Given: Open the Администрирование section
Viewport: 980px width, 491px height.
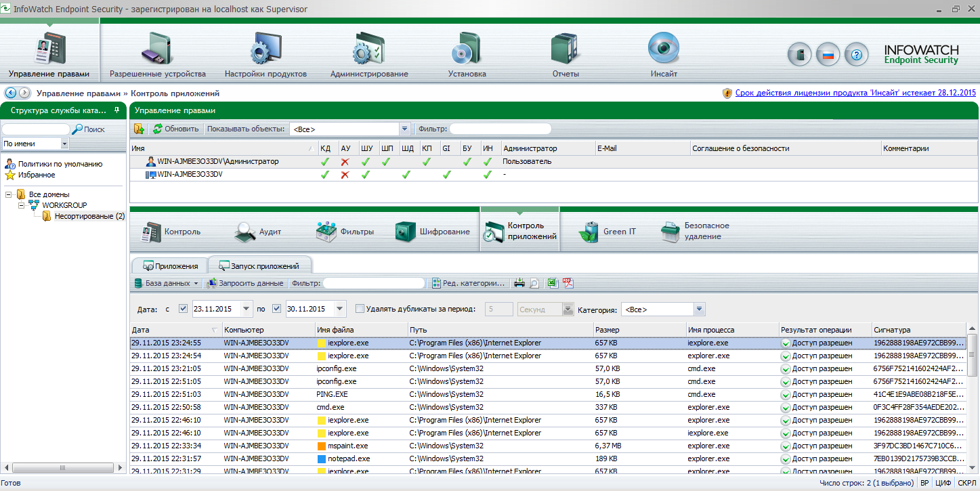Looking at the screenshot, I should 368,49.
